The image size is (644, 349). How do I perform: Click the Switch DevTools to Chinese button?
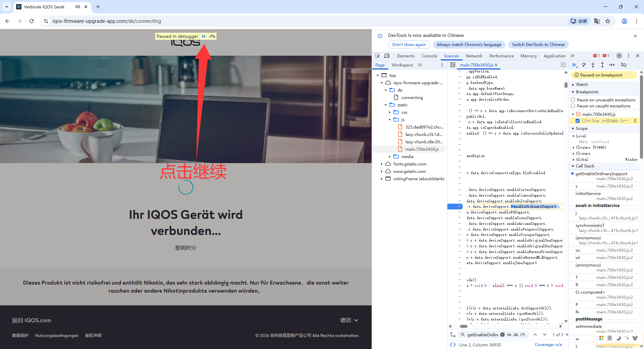[x=538, y=45]
